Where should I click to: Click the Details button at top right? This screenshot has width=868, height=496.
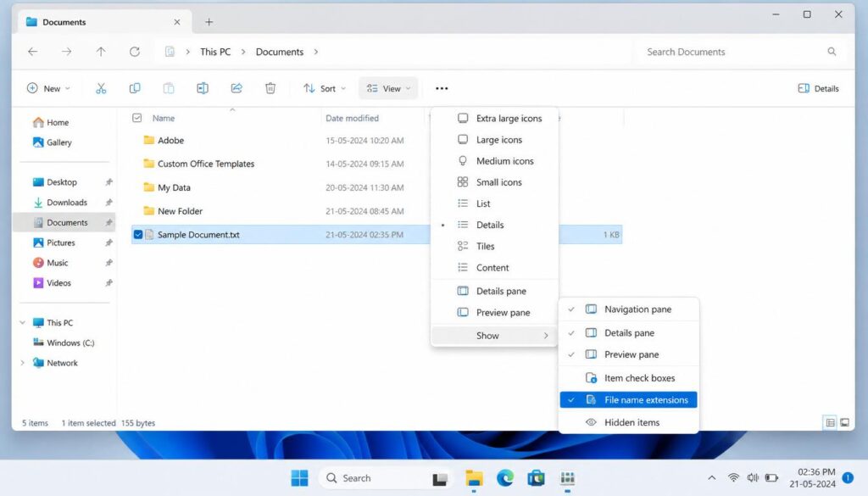(x=818, y=88)
